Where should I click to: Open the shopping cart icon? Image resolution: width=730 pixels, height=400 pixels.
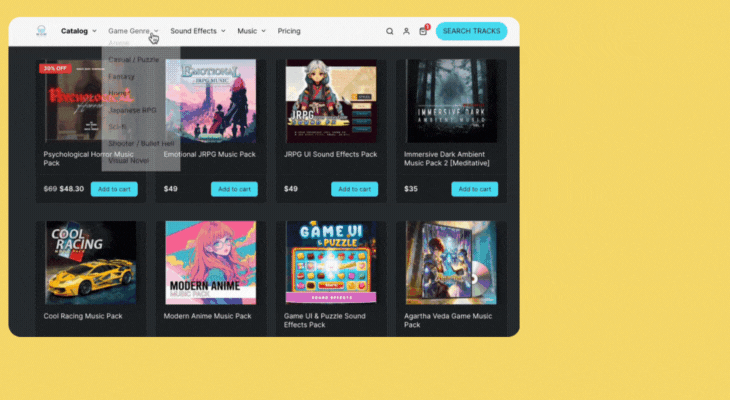coord(423,31)
